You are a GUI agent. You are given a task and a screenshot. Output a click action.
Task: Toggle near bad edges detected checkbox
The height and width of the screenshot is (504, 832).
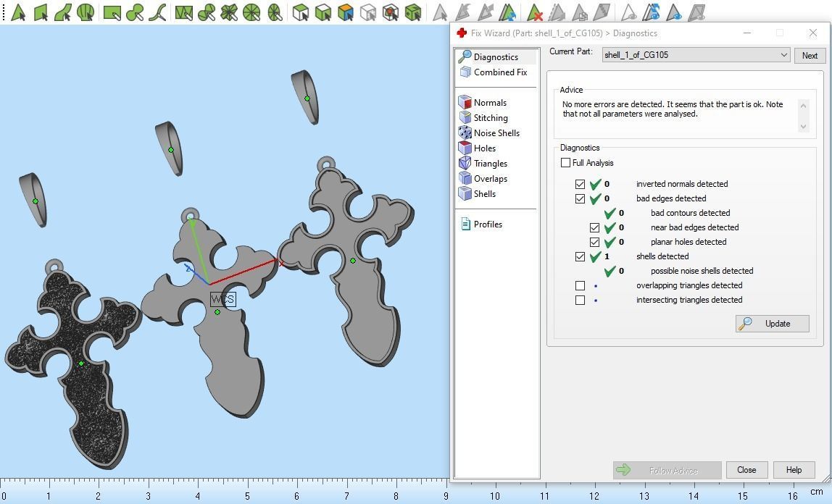[x=594, y=227]
